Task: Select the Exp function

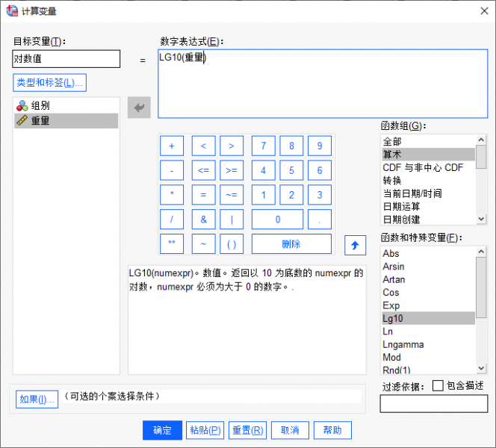Action: pyautogui.click(x=428, y=305)
